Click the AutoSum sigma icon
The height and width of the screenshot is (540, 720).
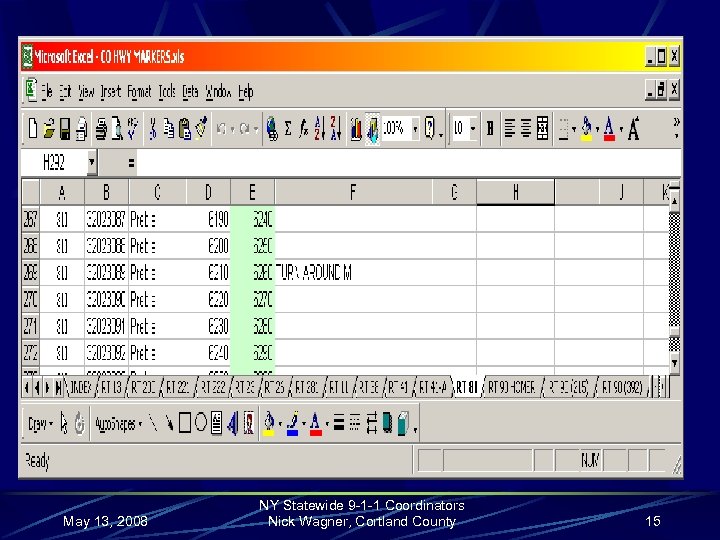[x=288, y=129]
